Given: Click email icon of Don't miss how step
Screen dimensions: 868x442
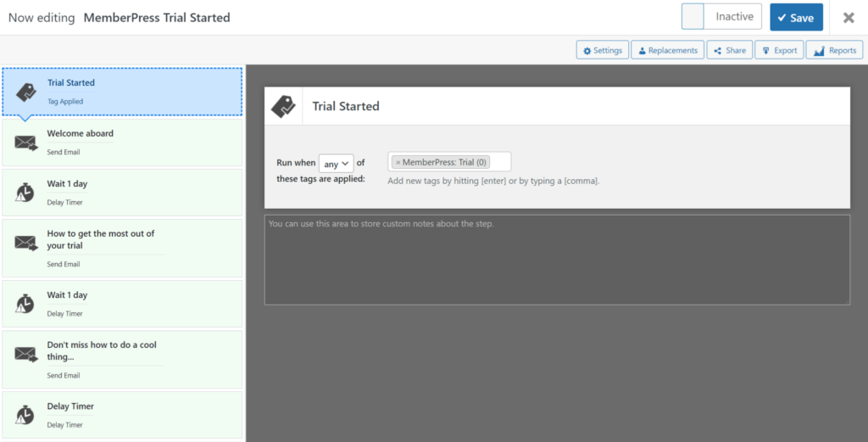Looking at the screenshot, I should point(25,355).
